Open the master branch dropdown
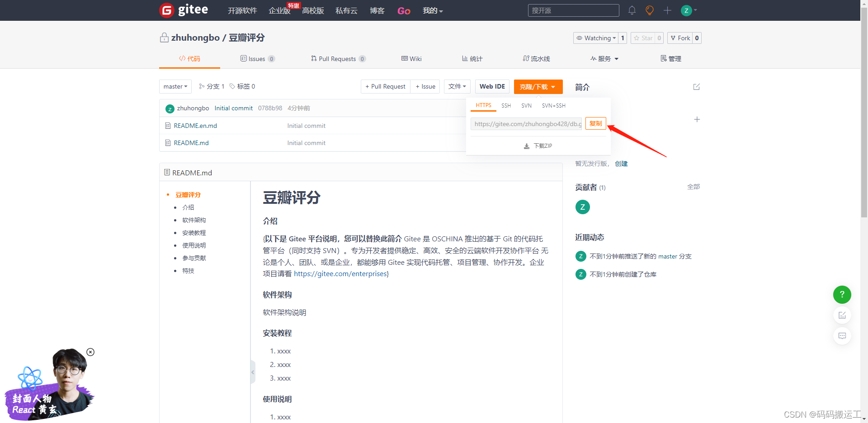 175,86
